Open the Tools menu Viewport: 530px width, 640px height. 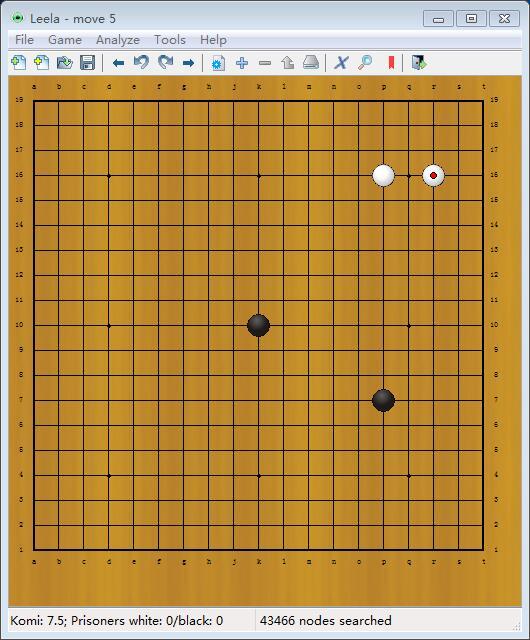[x=170, y=40]
